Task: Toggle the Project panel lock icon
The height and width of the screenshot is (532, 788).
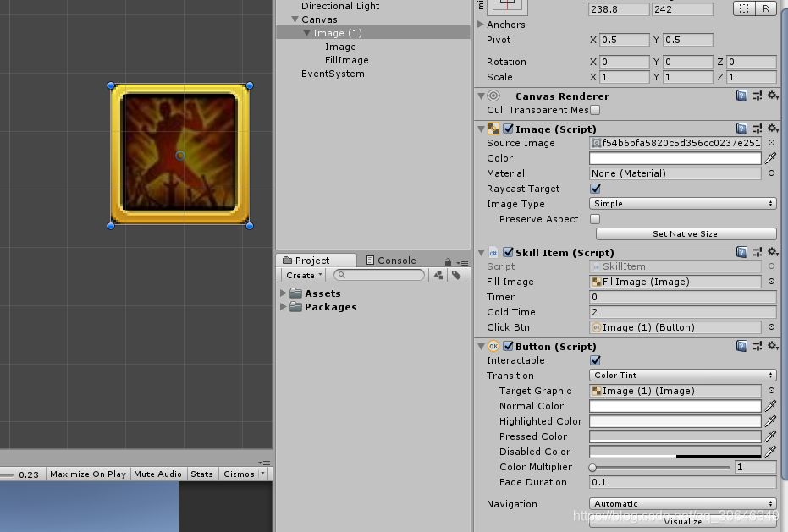Action: coord(448,261)
